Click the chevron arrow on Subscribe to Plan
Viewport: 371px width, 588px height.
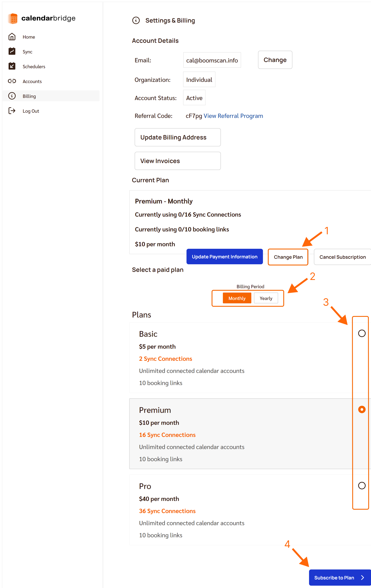click(x=362, y=578)
